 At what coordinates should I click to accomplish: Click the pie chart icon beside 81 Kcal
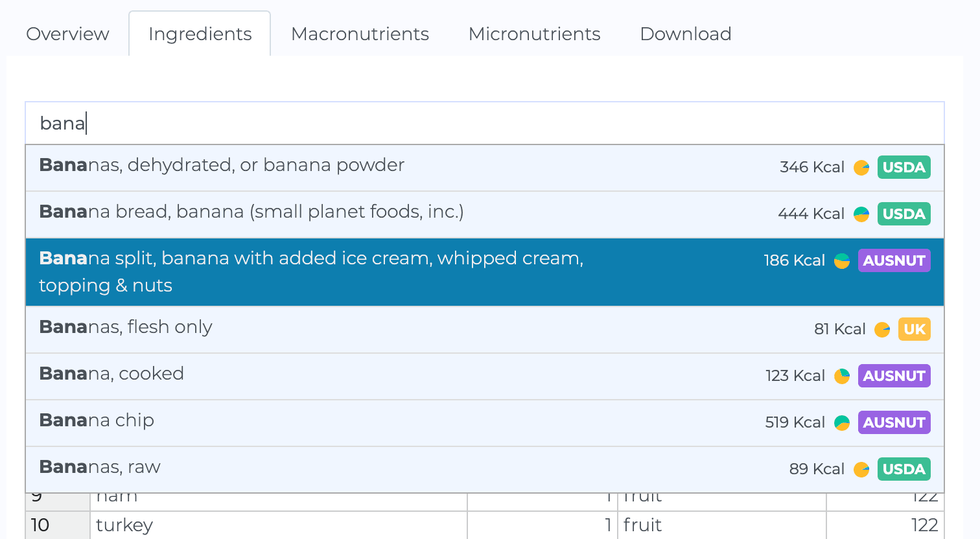pyautogui.click(x=882, y=330)
